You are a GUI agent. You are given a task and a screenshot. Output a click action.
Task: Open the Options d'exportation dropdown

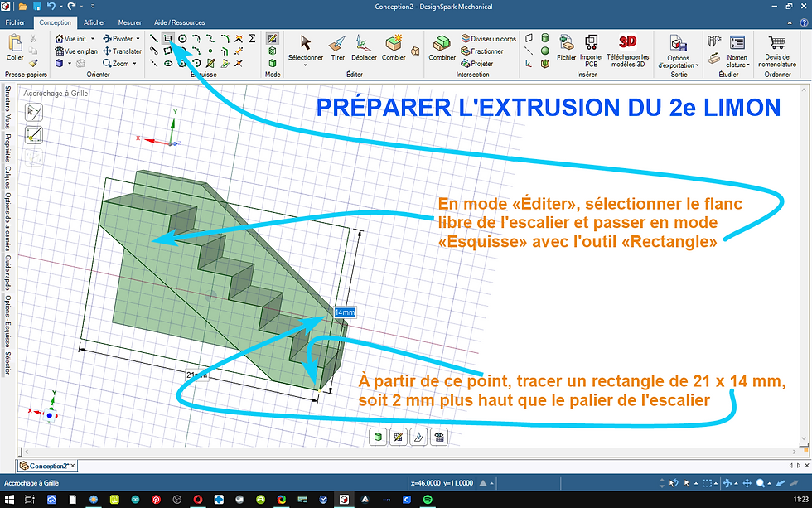pyautogui.click(x=697, y=65)
